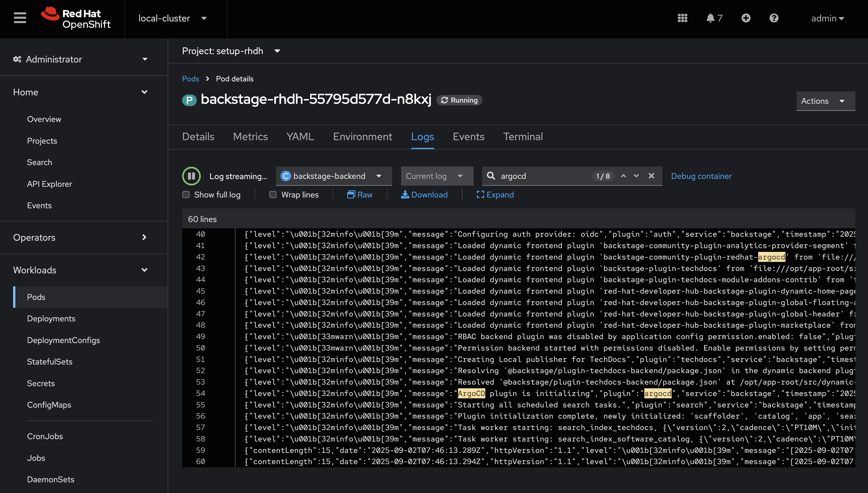Enable the Show full log checkbox
Screen dimensions: 868x493
pos(186,195)
